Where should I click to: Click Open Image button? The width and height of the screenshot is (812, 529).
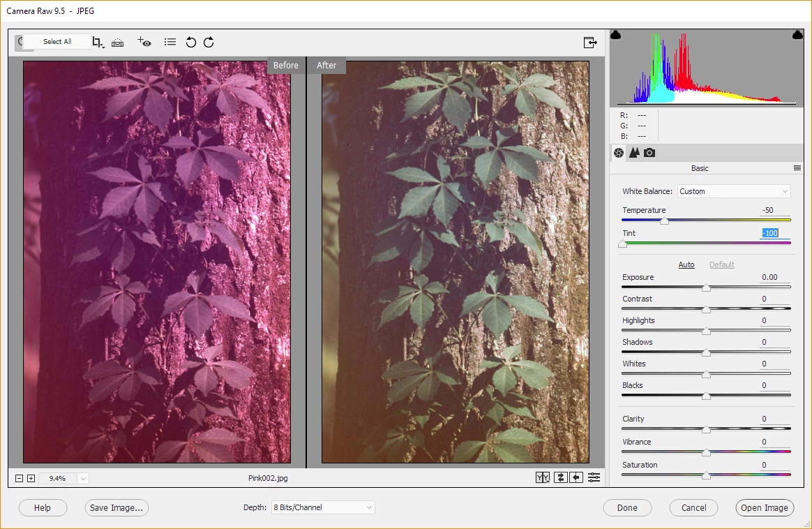coord(765,508)
